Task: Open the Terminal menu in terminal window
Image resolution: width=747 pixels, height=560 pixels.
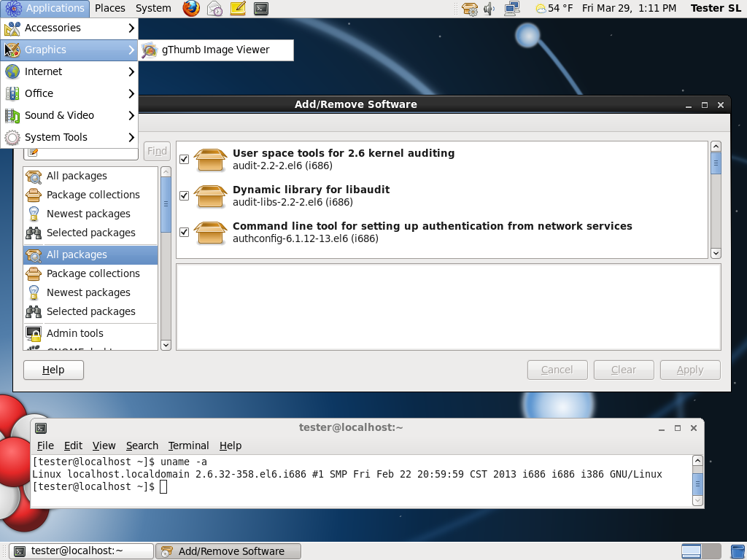Action: [189, 446]
